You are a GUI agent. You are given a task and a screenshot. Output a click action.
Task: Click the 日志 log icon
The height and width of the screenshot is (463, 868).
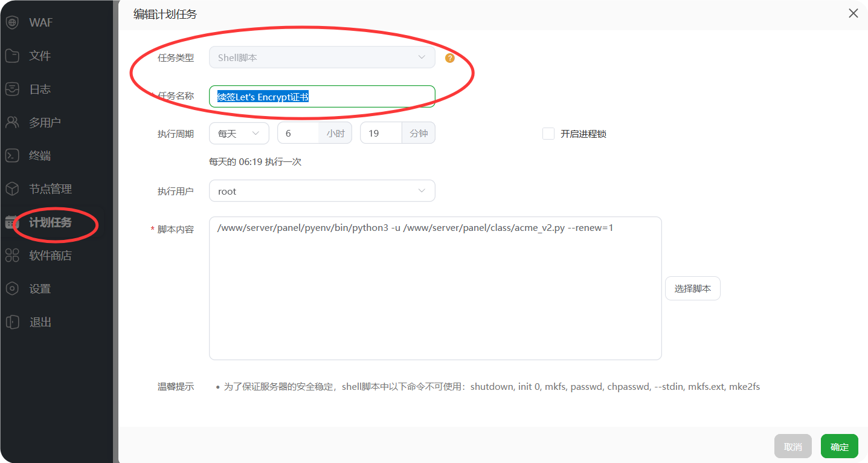point(12,89)
